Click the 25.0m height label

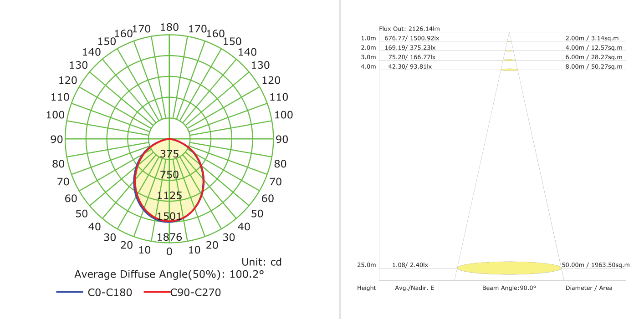coord(367,265)
